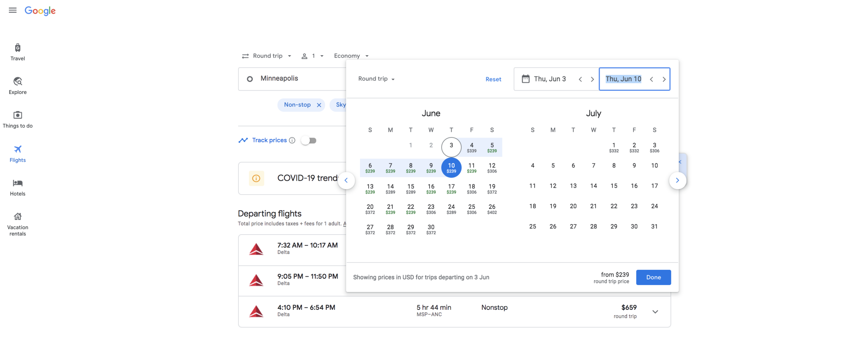Select June 17 as a departure date
Viewport: 868px width, 339px height.
point(451,188)
